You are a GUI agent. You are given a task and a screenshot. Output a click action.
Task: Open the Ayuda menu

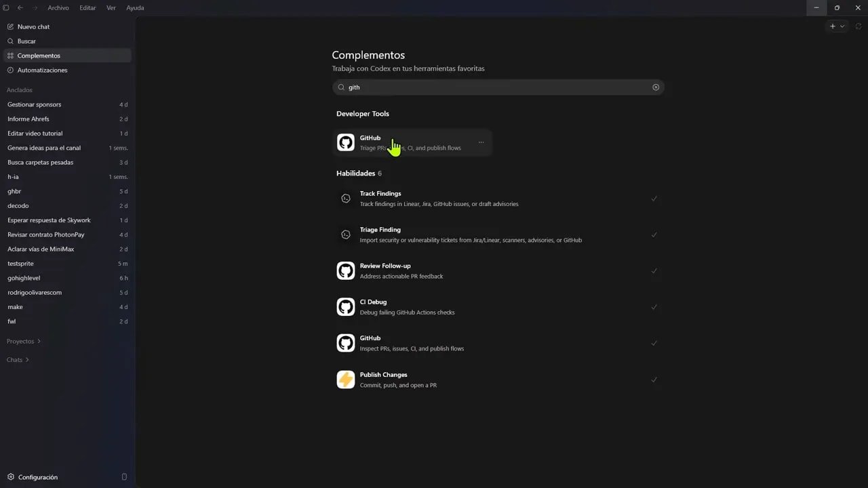(x=135, y=7)
